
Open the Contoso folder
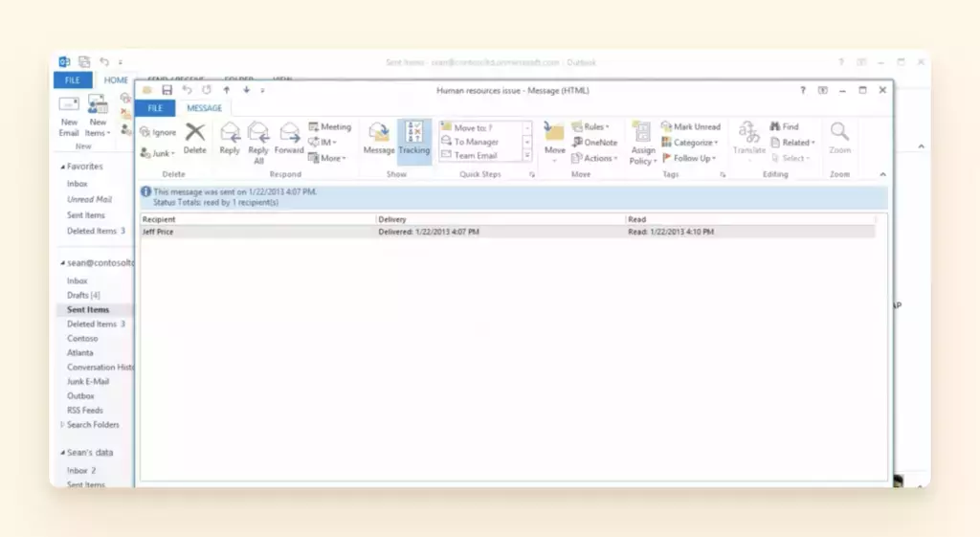pos(82,338)
